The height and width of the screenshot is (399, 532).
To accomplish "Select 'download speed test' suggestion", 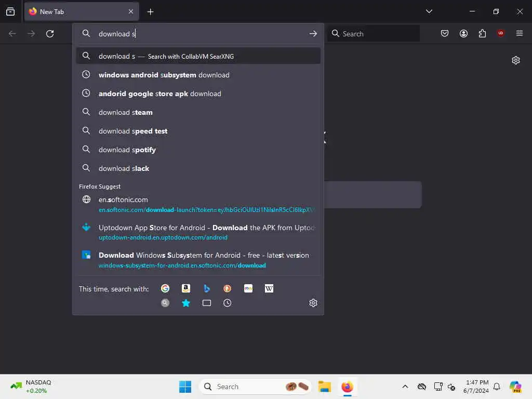I will 198,130.
